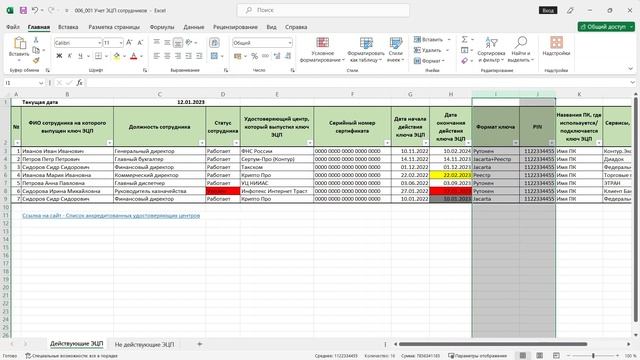Cut selection with scissors icon

click(x=36, y=40)
